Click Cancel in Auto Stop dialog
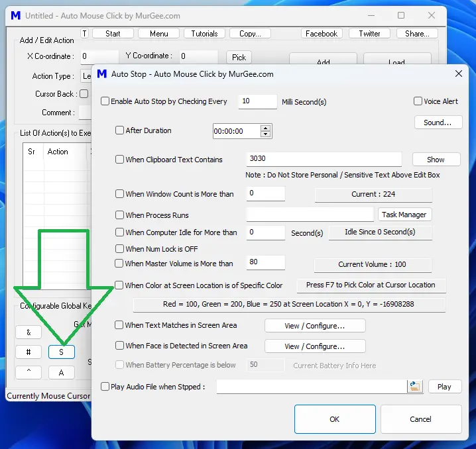 [x=421, y=419]
